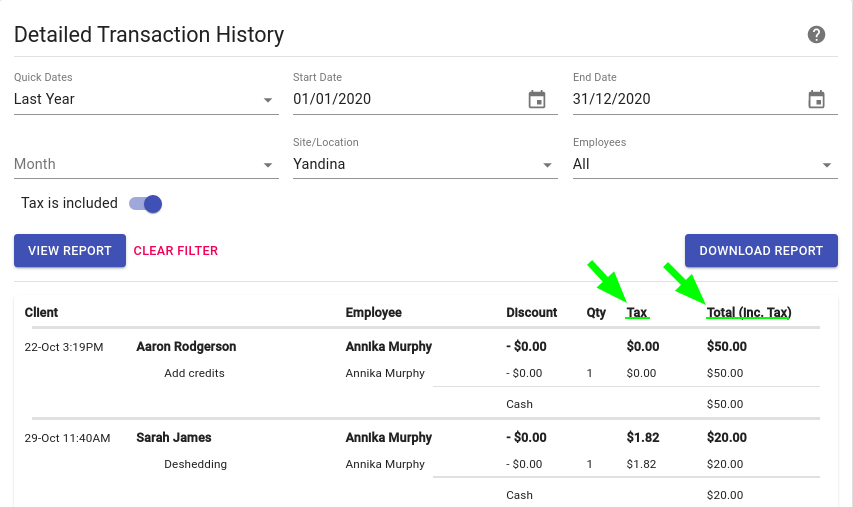Viewport: 853px width, 507px height.
Task: Click the CLEAR FILTER link
Action: tap(176, 251)
